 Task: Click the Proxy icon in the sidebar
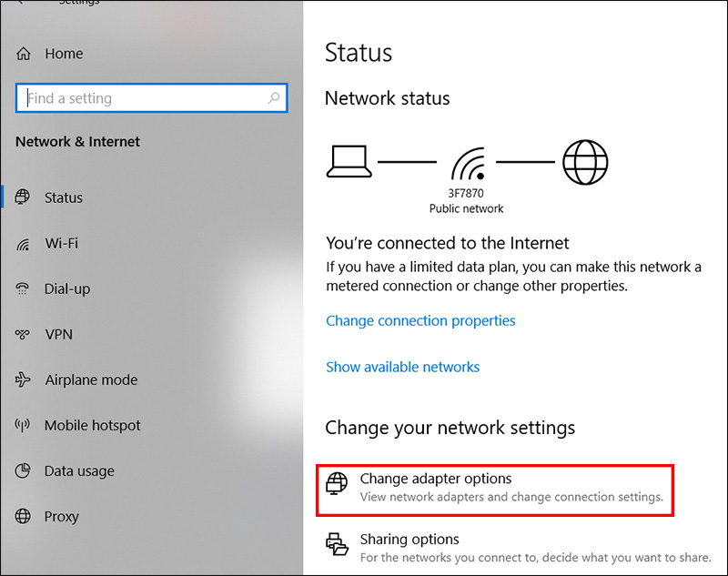pyautogui.click(x=25, y=516)
